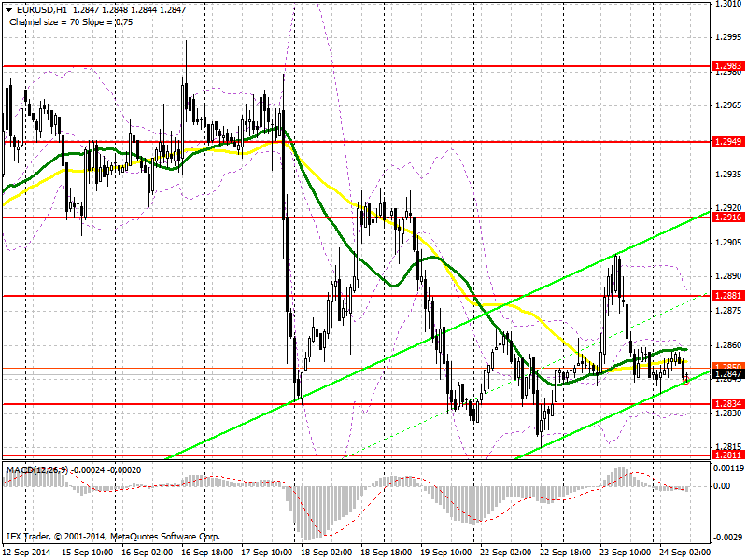Screen dimensions: 747x560
Task: Click the -0.0029 MACD scale value
Action: 727,538
